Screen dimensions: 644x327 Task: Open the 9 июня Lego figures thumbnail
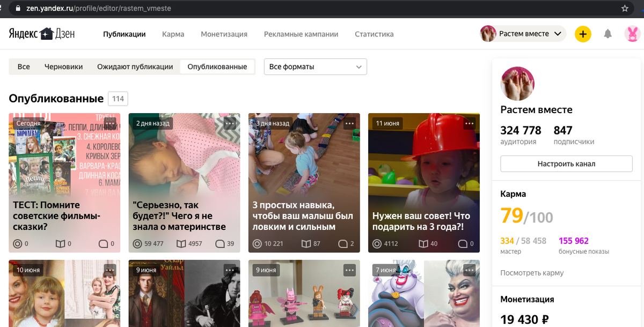pos(304,293)
